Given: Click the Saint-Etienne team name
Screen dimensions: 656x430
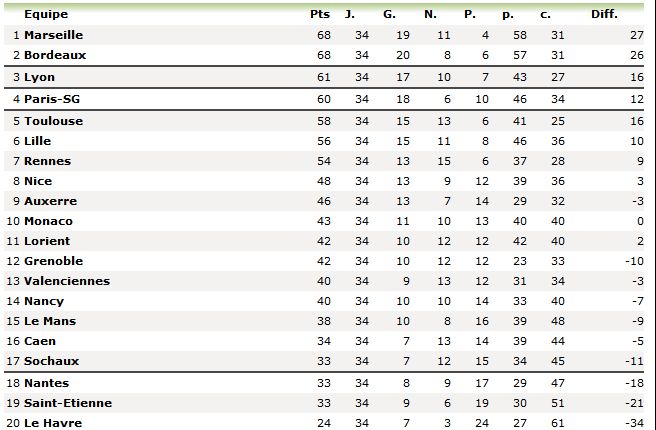Looking at the screenshot, I should pyautogui.click(x=67, y=403).
